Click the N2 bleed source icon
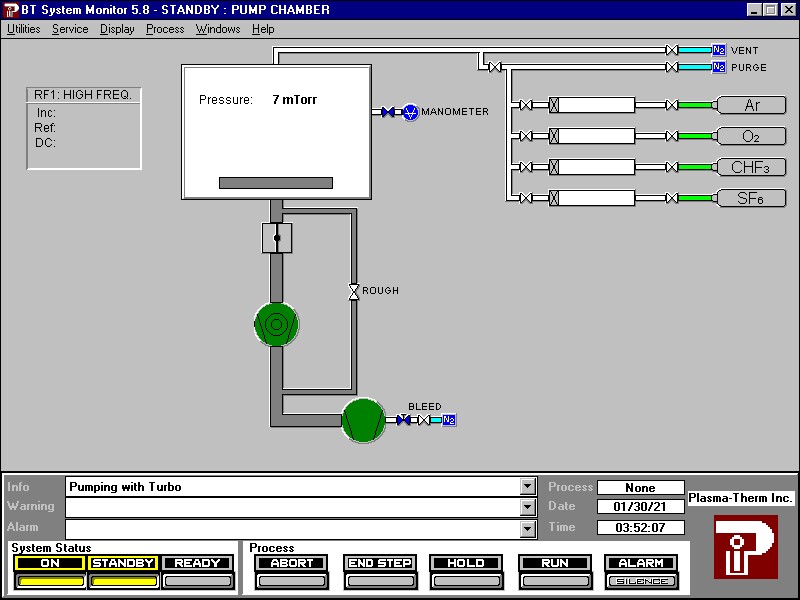This screenshot has height=600, width=800. (449, 420)
